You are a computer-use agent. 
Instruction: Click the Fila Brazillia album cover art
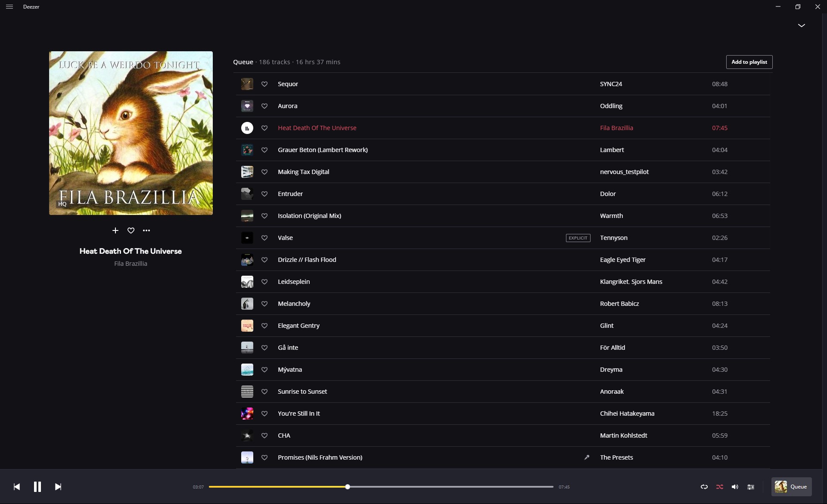131,133
